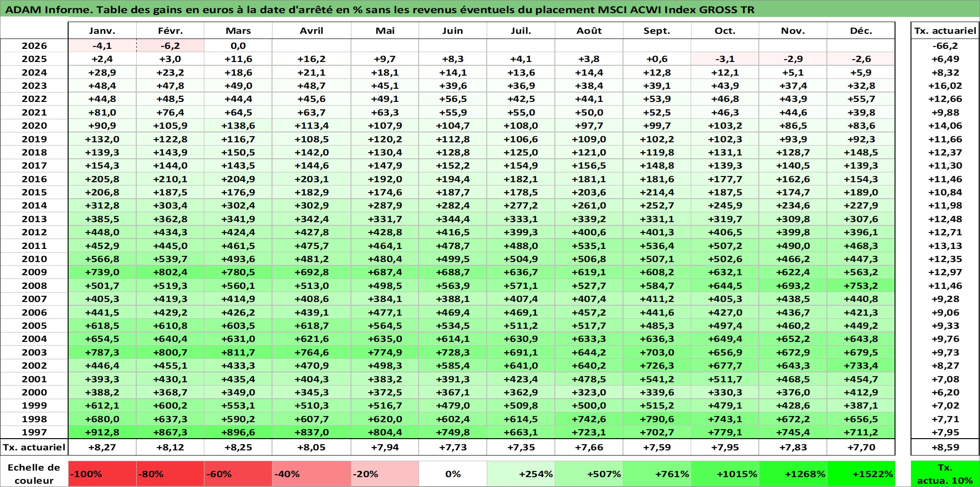
Task: Click the +1522% bright green scale swatch
Action: [x=861, y=474]
